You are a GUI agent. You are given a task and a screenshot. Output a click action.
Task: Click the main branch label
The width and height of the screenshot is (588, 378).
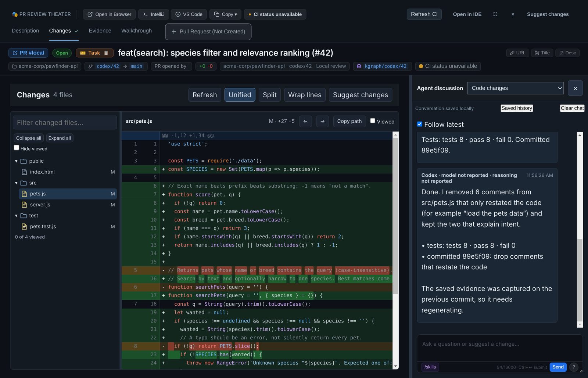pyautogui.click(x=137, y=66)
